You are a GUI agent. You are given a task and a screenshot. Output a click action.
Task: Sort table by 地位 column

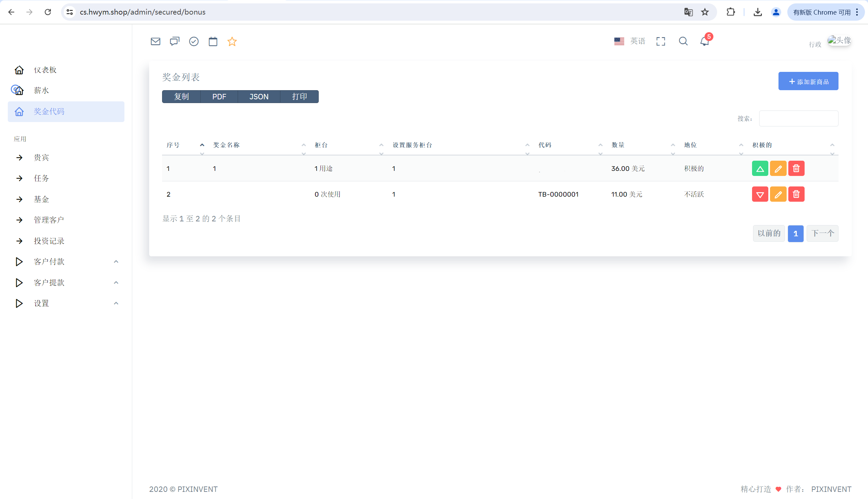tap(714, 145)
